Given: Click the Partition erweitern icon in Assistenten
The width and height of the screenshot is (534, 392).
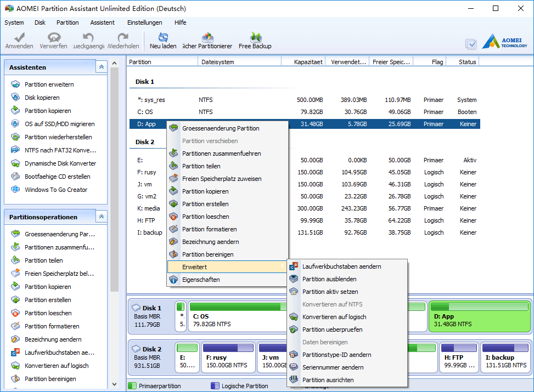Looking at the screenshot, I should [15, 84].
